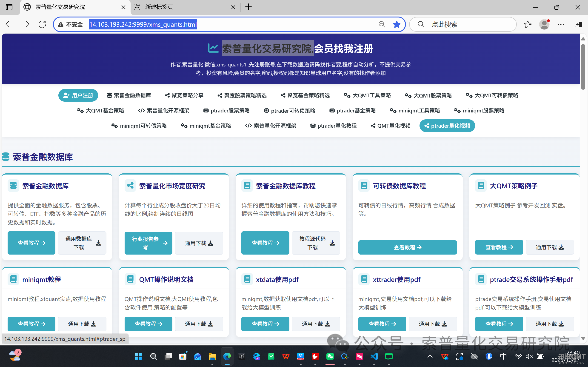Select the 聚宽策略分享 navigation item
The image size is (588, 367).
point(184,95)
